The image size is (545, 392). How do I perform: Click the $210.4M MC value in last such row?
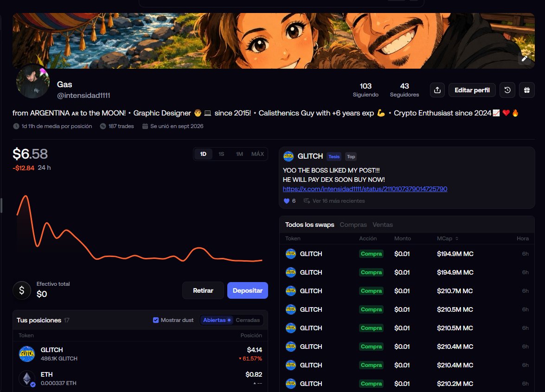tap(455, 365)
